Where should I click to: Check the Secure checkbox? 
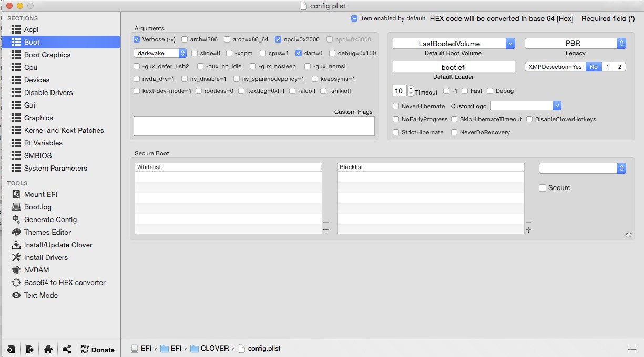(x=543, y=188)
